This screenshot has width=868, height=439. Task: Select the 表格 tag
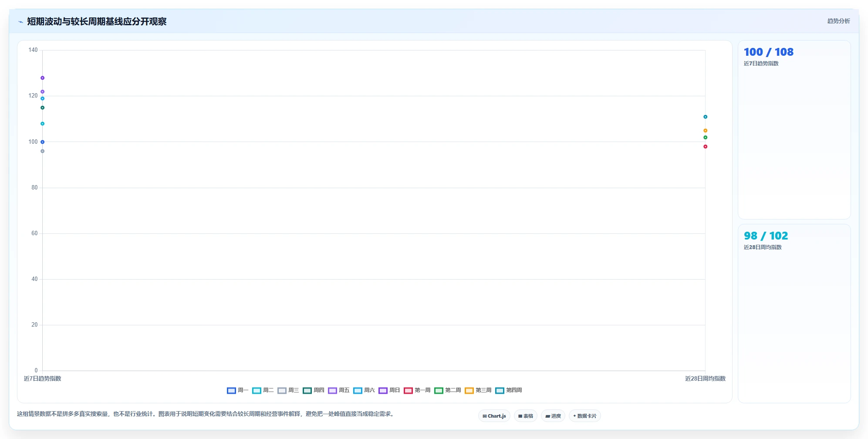click(526, 416)
